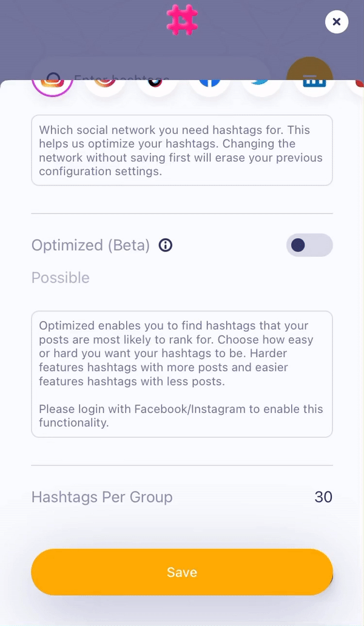364x626 pixels.
Task: Click the brown circular button behind panel
Action: 309,68
